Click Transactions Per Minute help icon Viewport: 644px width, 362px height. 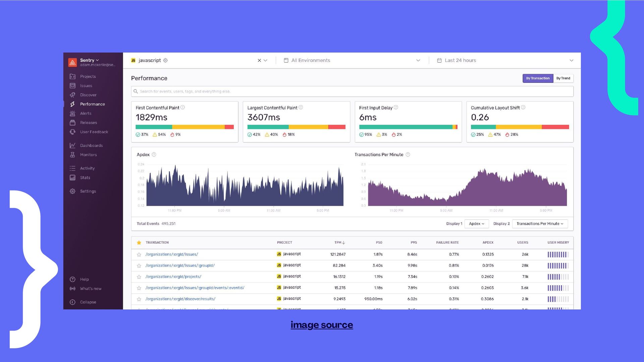point(408,155)
